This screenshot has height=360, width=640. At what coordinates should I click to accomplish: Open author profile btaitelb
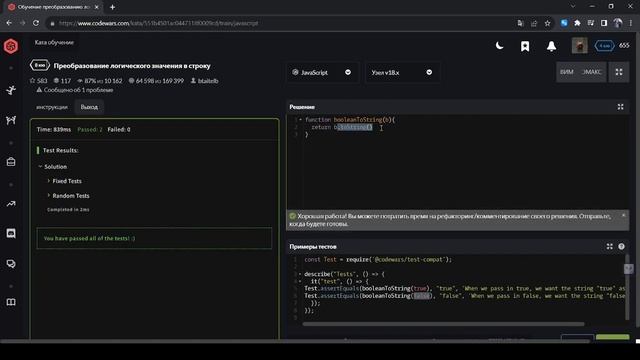point(204,81)
